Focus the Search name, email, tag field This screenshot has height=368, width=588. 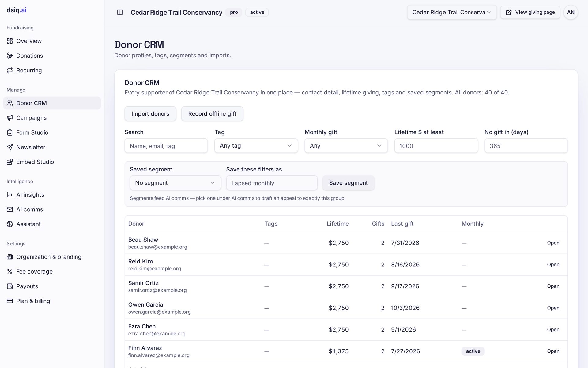click(x=166, y=146)
